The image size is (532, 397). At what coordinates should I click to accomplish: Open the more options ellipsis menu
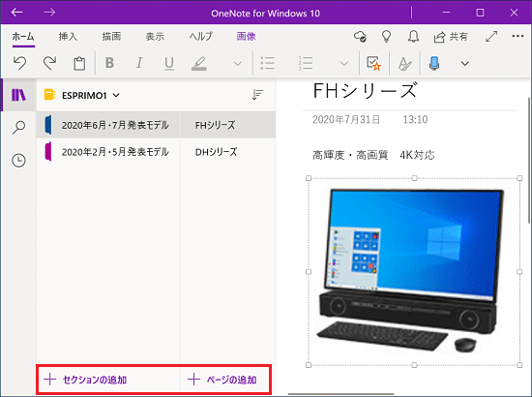click(517, 36)
